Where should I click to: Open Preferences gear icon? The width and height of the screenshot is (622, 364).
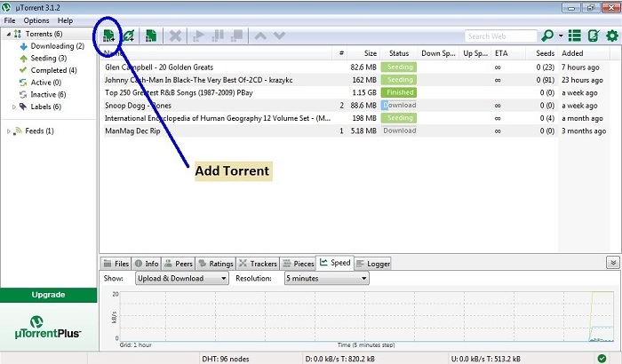tap(612, 36)
